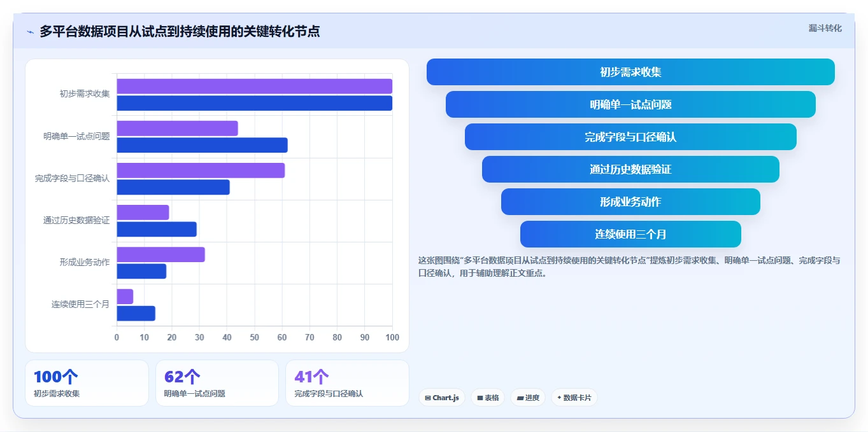
Task: Click the blue bar for 通过历史数据验证
Action: pyautogui.click(x=157, y=229)
